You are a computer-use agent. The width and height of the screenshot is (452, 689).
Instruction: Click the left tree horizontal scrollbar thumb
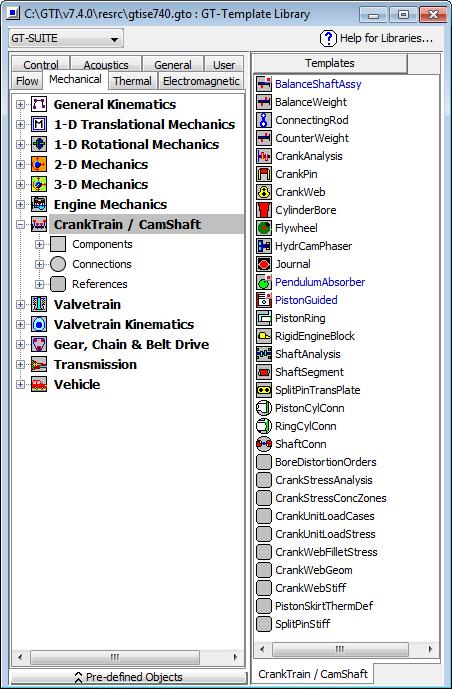point(115,657)
